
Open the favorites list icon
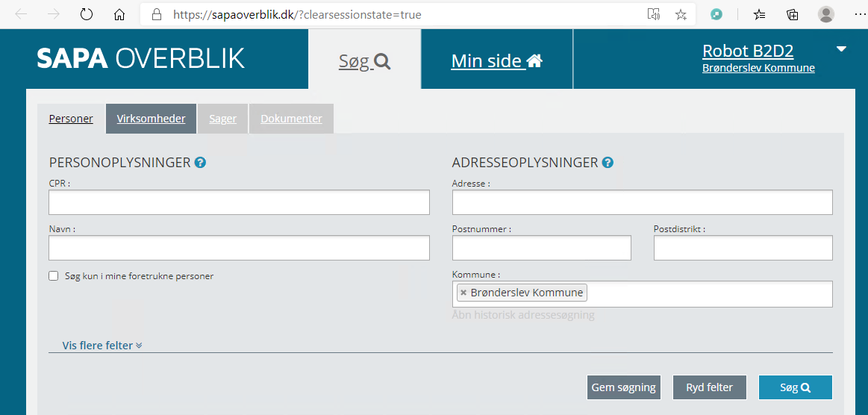760,14
